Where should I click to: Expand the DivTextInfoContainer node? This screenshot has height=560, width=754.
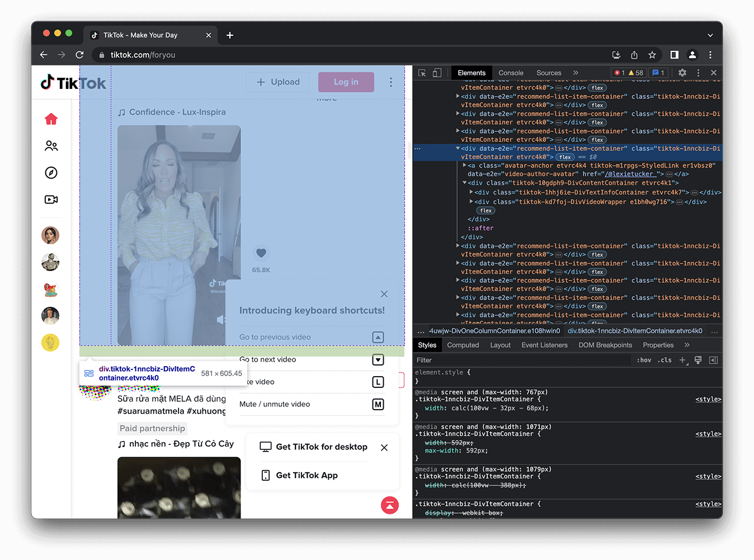(471, 192)
